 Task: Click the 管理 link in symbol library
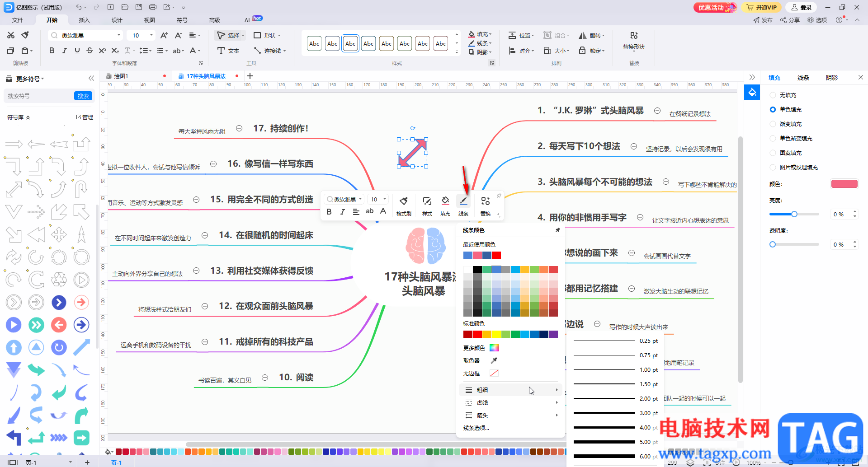pos(85,117)
